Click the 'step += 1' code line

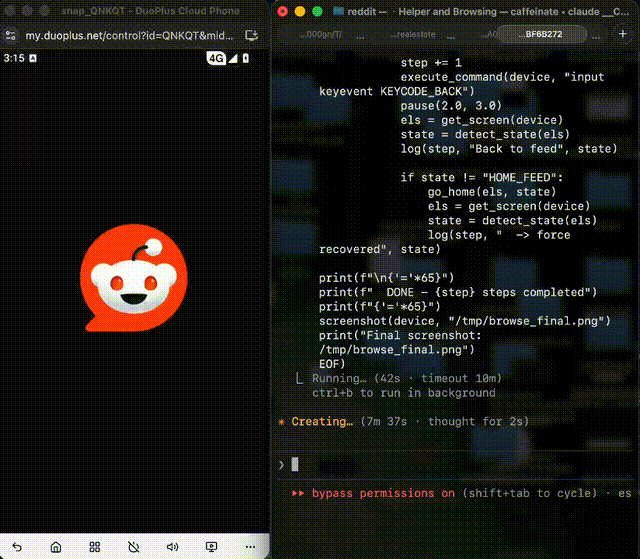pyautogui.click(x=431, y=63)
